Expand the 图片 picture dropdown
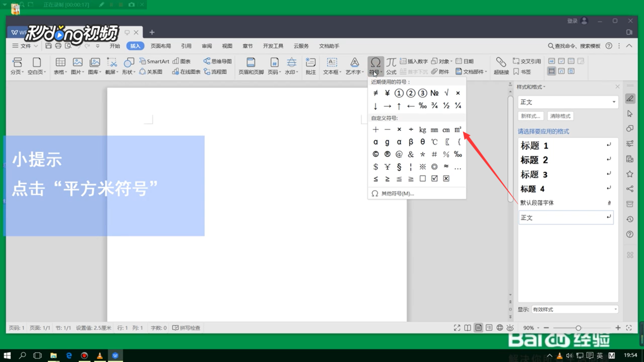Screen dimensions: 644x362 tap(77, 72)
